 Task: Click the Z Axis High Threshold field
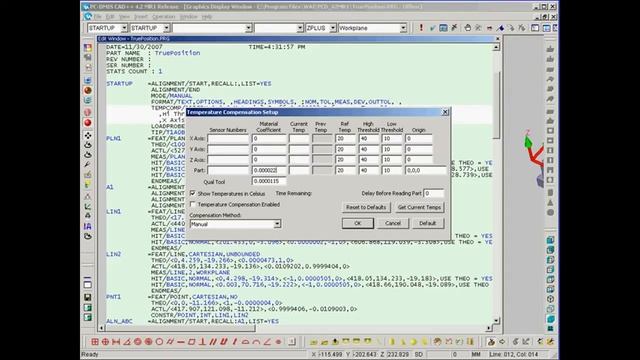click(369, 160)
